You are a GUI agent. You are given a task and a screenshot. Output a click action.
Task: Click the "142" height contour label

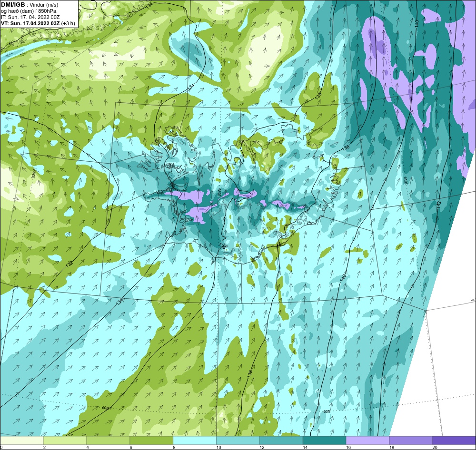click(439, 204)
